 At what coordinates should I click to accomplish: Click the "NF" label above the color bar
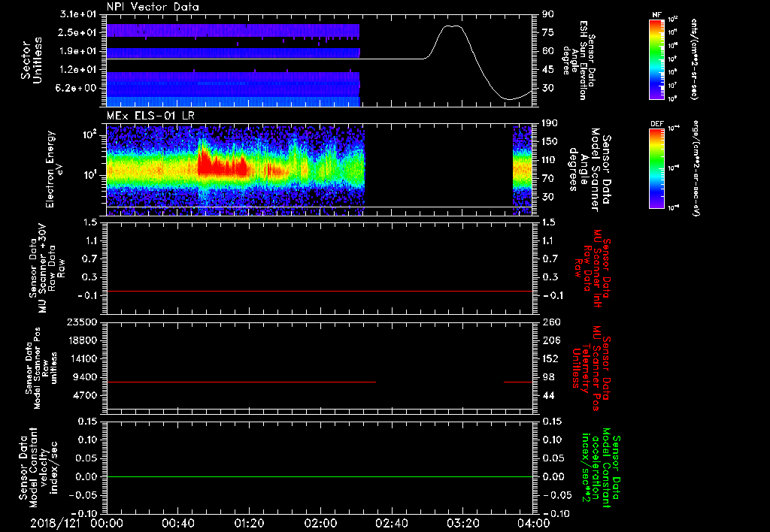point(656,15)
